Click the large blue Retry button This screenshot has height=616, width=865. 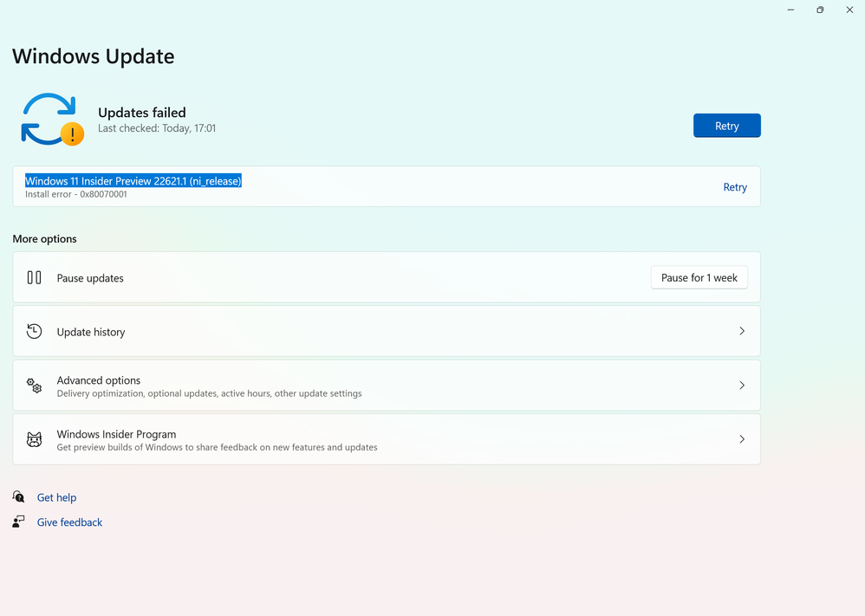point(726,126)
